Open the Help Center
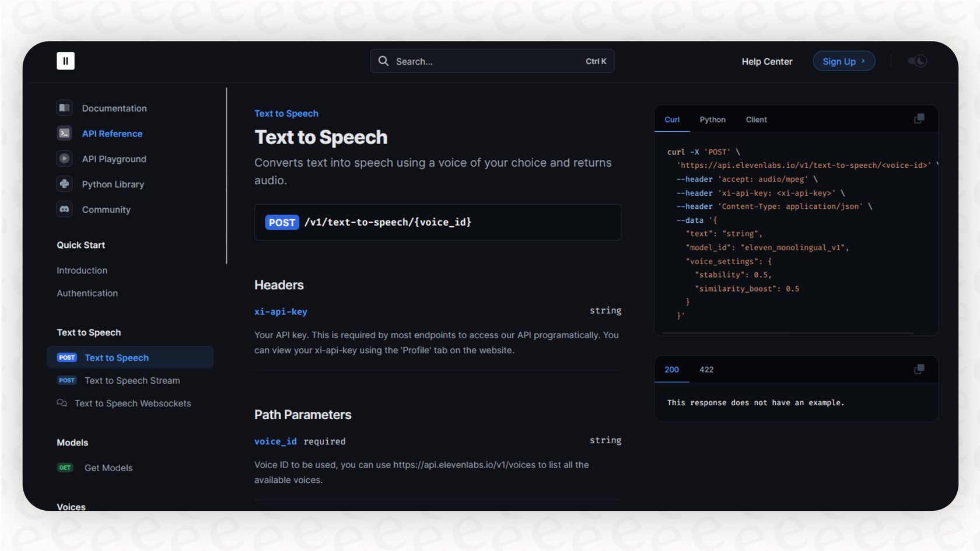 [x=767, y=61]
